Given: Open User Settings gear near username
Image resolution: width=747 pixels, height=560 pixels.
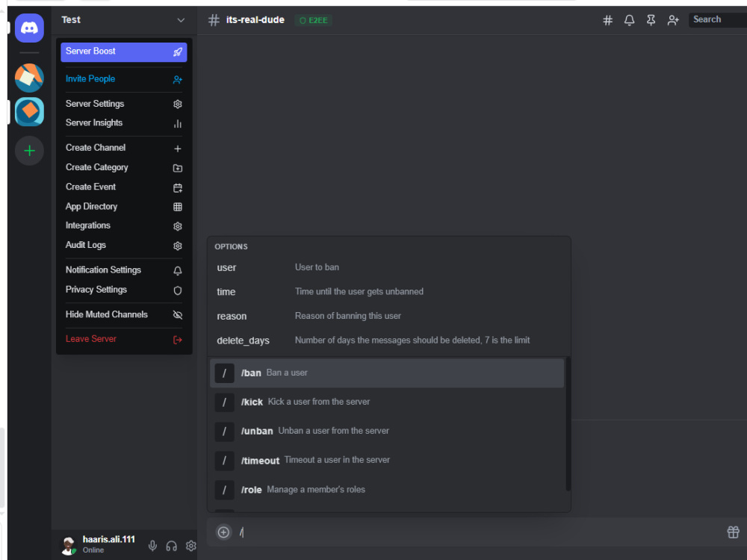Looking at the screenshot, I should [x=191, y=546].
